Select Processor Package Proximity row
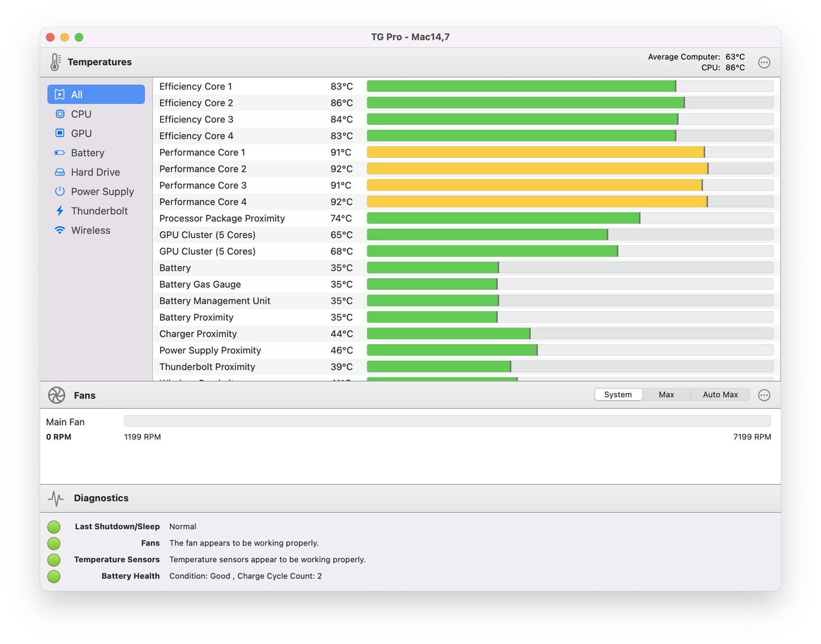The width and height of the screenshot is (821, 644). pos(467,218)
